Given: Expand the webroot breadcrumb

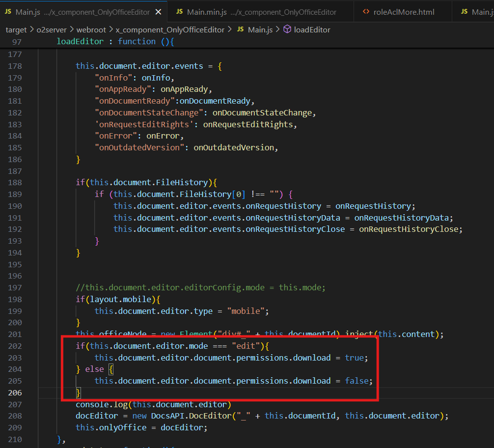Looking at the screenshot, I should [x=92, y=30].
